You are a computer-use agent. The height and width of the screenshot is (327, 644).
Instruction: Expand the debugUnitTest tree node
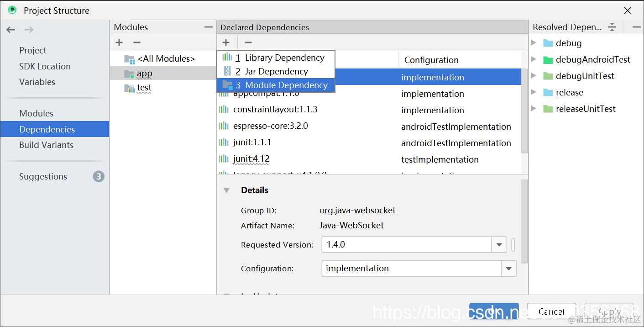pyautogui.click(x=534, y=76)
